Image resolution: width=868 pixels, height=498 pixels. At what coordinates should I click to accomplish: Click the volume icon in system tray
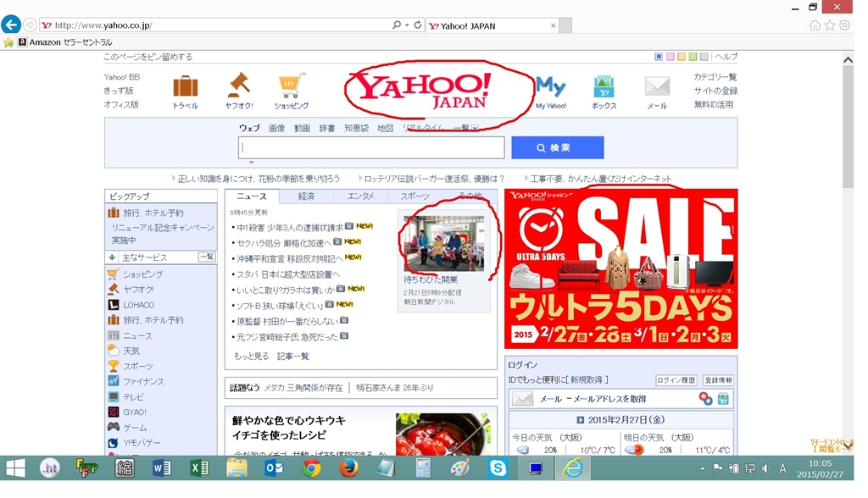click(x=766, y=468)
